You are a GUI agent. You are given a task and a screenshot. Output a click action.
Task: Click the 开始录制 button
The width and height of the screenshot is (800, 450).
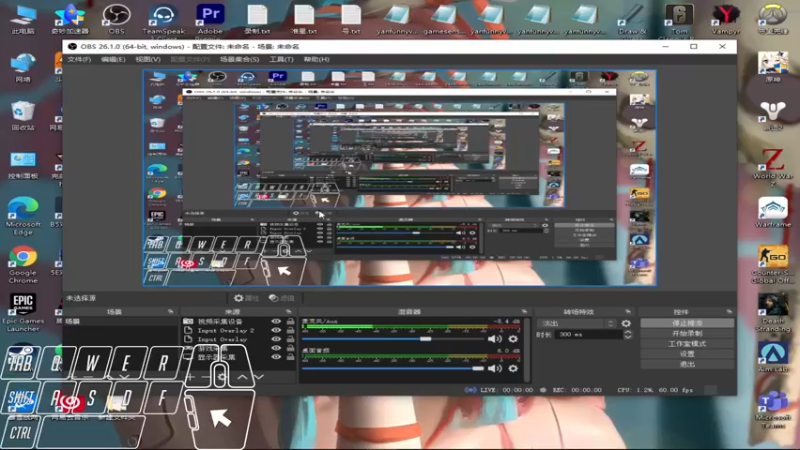[687, 334]
